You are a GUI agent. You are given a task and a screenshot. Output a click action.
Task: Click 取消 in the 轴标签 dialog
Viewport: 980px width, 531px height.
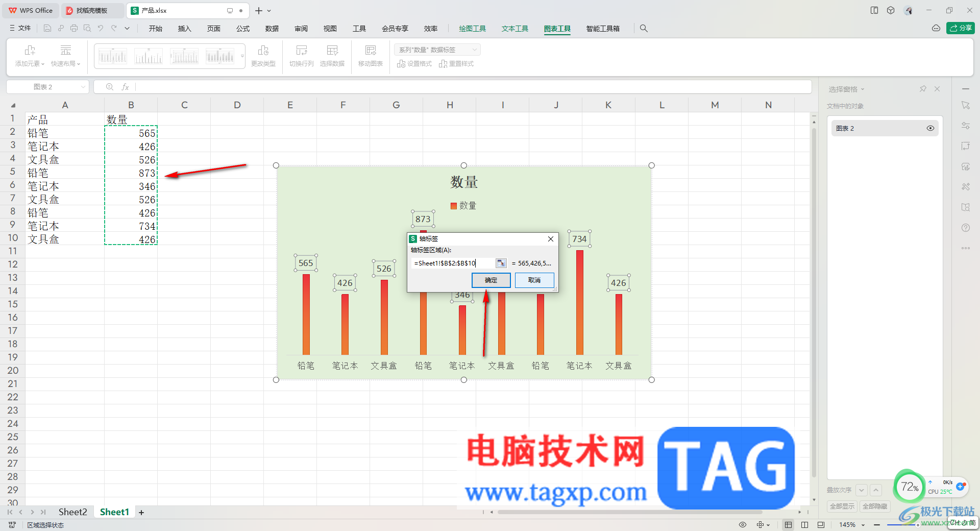point(534,280)
